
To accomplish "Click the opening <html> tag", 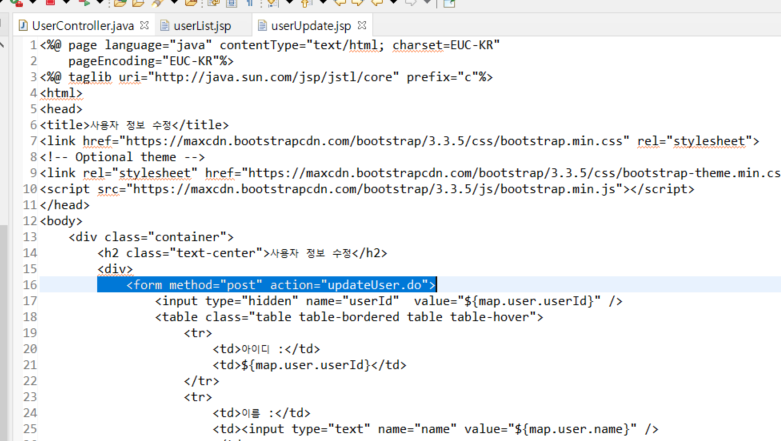I will tap(61, 93).
